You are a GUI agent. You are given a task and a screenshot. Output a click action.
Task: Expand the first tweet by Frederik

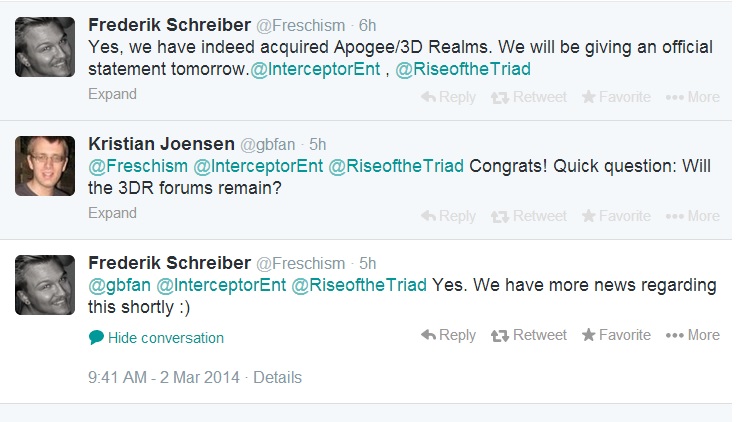coord(112,95)
